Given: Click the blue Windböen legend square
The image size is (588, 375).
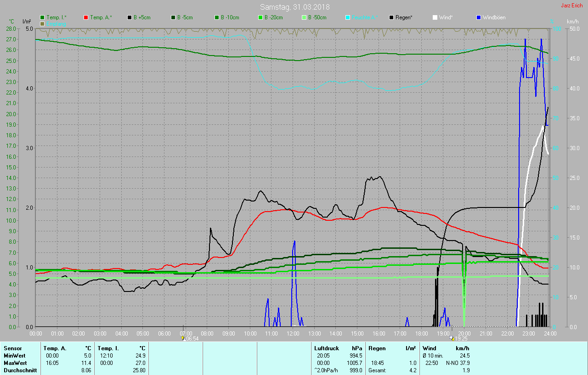Looking at the screenshot, I should [x=479, y=17].
